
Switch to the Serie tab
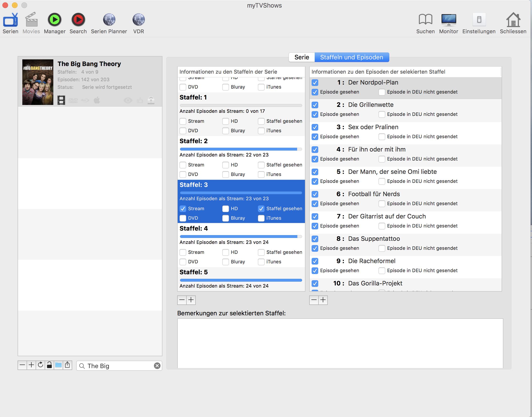click(302, 57)
